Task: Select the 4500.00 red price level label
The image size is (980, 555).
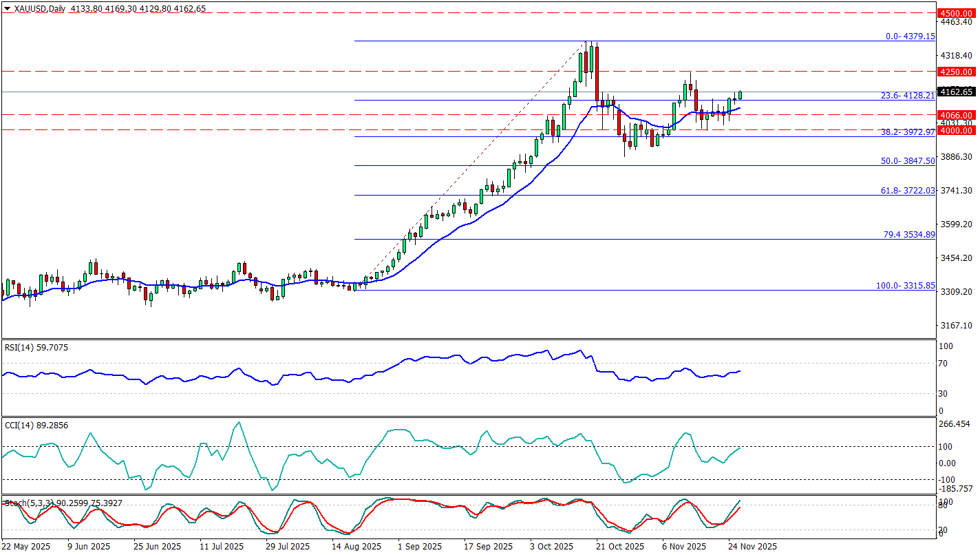Action: (x=957, y=13)
